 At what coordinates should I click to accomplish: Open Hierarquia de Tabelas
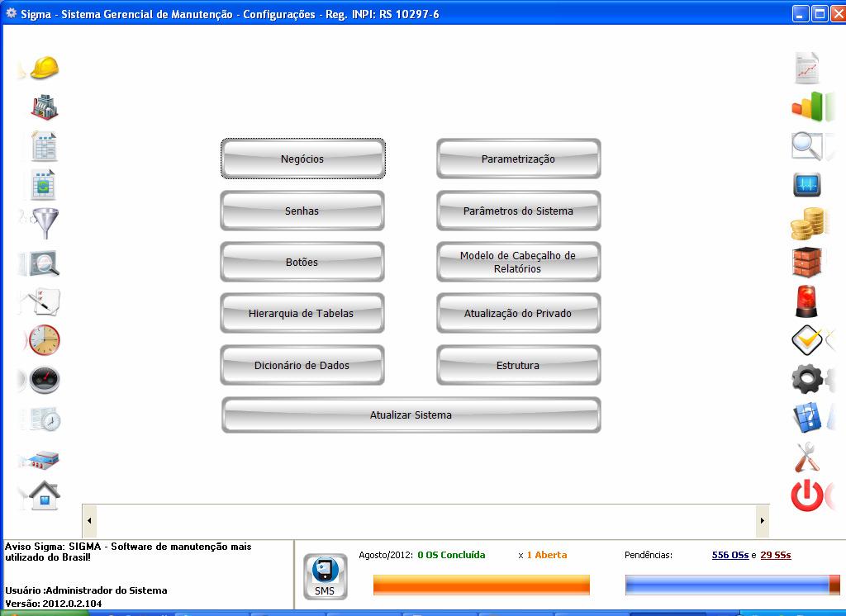pyautogui.click(x=302, y=314)
